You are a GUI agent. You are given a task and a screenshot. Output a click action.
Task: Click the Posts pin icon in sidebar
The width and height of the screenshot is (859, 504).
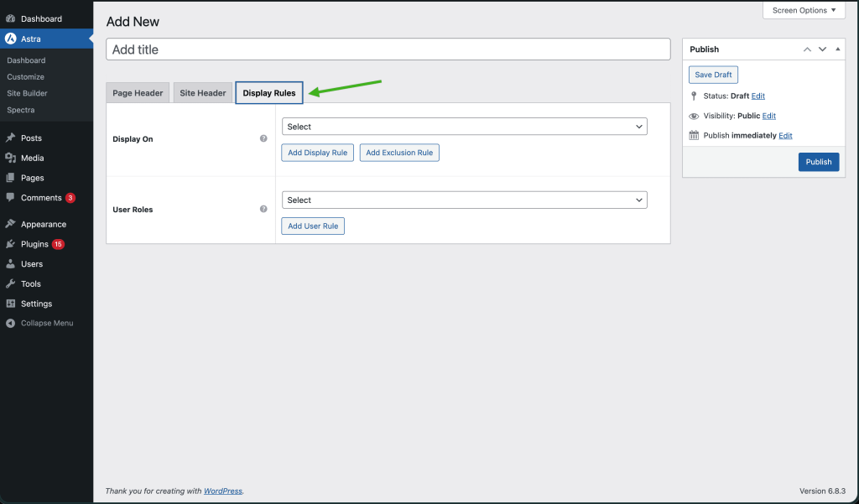tap(10, 138)
